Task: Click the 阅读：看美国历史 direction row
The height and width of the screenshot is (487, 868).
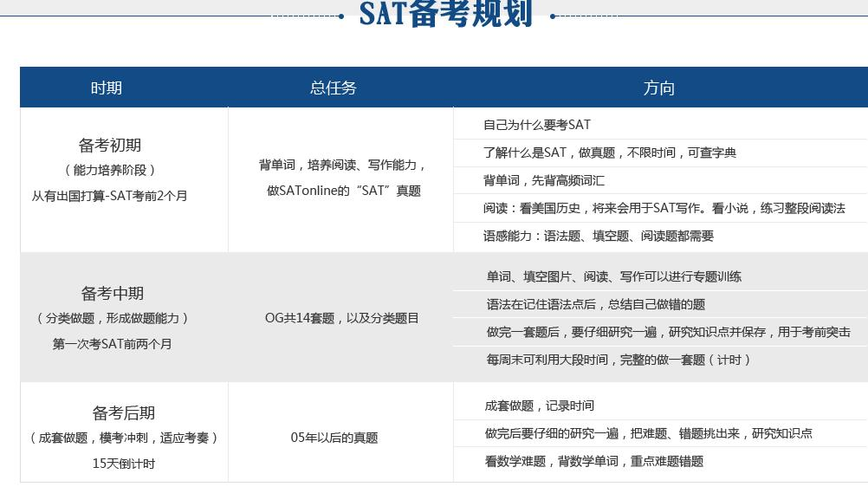Action: click(x=664, y=208)
